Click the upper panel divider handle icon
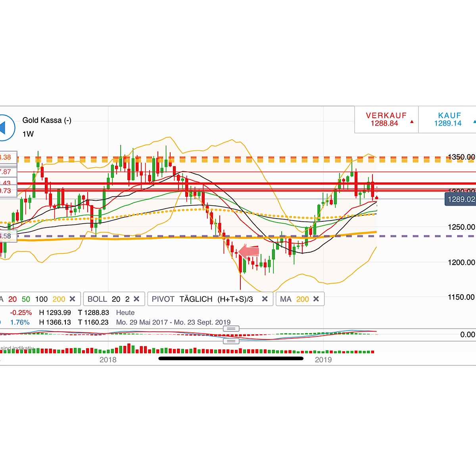 tap(231, 328)
